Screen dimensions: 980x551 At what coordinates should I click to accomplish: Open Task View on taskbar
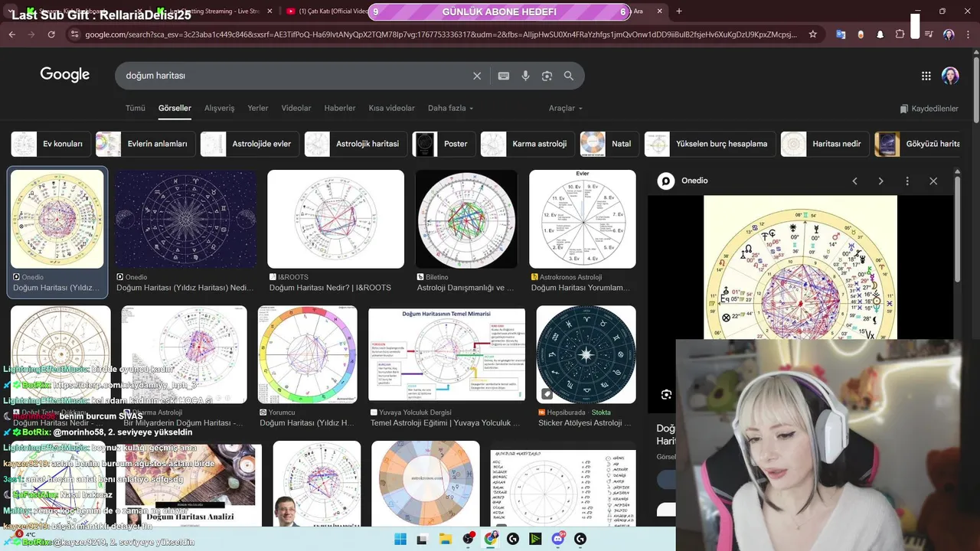click(422, 540)
